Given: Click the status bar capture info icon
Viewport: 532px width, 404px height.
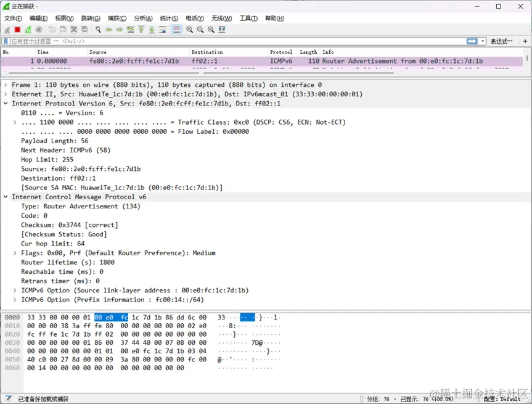Looking at the screenshot, I should coord(8,398).
